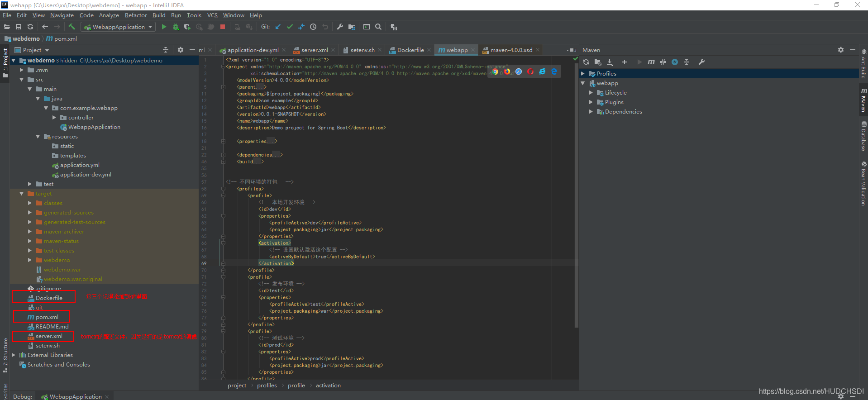The image size is (868, 400).
Task: Show hidden editor tabs list dropdown
Action: pyautogui.click(x=571, y=50)
